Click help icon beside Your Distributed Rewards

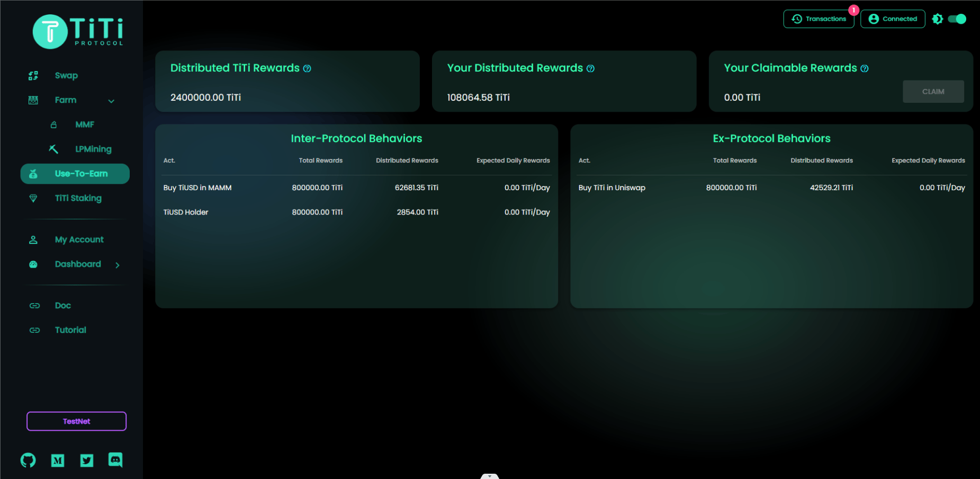click(590, 68)
